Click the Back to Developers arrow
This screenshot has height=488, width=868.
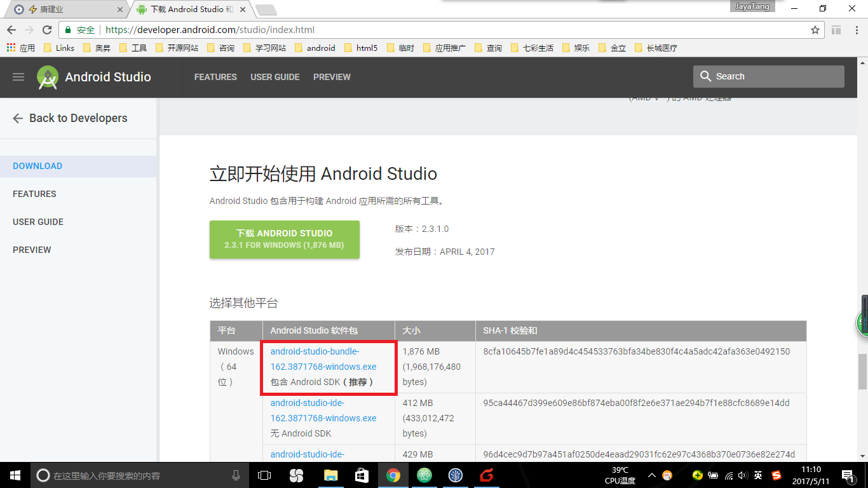(18, 118)
